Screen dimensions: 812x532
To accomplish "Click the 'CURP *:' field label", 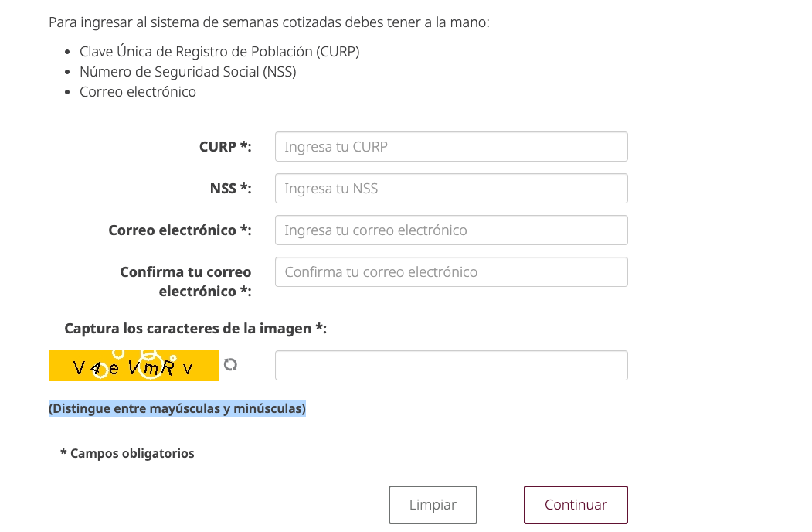I will (225, 147).
